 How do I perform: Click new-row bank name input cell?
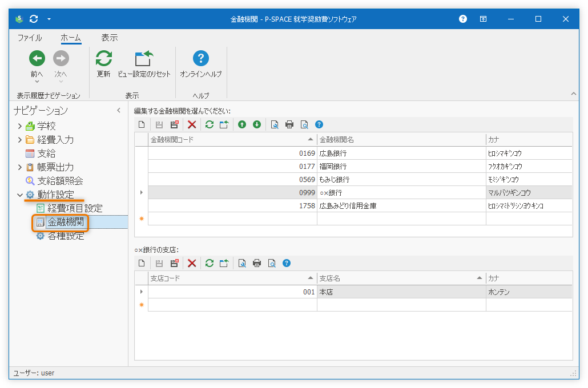tap(401, 219)
